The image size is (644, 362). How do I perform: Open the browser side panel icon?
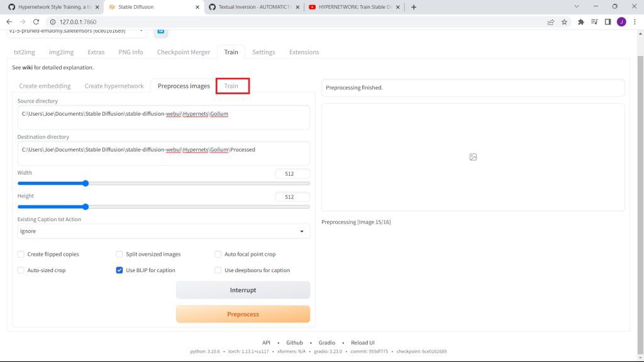point(608,21)
